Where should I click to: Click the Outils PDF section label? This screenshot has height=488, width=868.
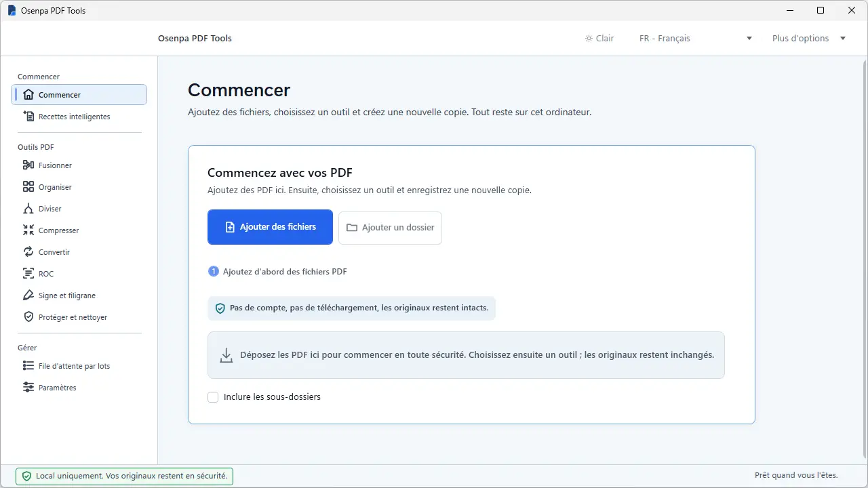[x=36, y=147]
